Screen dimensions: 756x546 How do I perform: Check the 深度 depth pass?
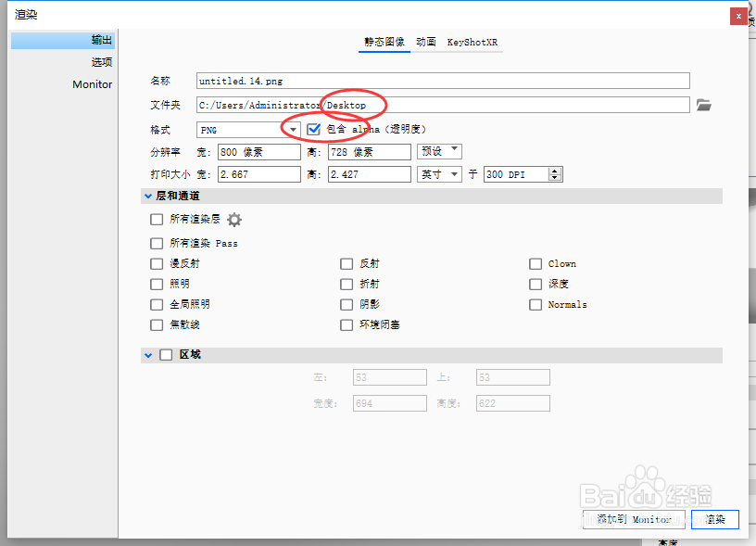coord(535,284)
